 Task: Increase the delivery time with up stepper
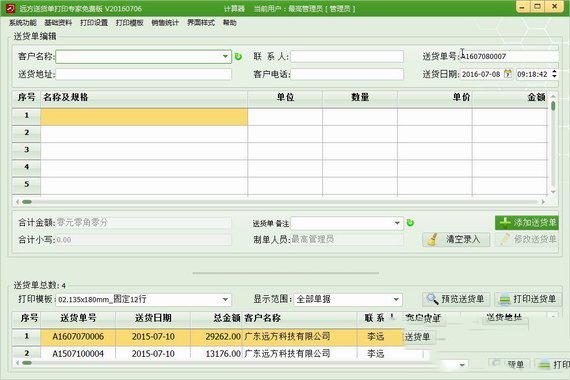(554, 71)
